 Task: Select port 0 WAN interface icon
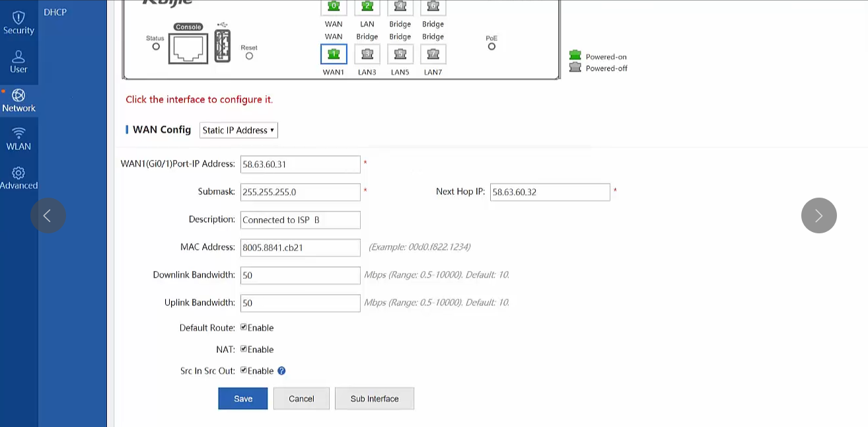[334, 7]
